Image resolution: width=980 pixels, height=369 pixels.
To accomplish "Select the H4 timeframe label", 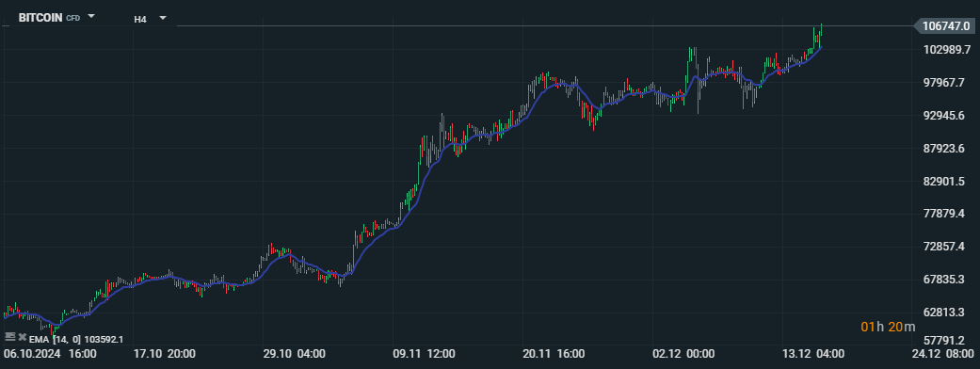I will pos(140,20).
